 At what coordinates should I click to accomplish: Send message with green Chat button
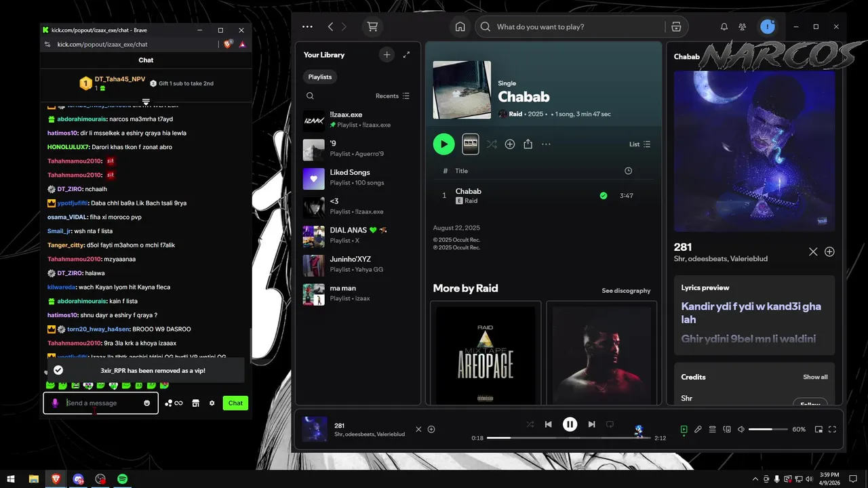point(235,403)
